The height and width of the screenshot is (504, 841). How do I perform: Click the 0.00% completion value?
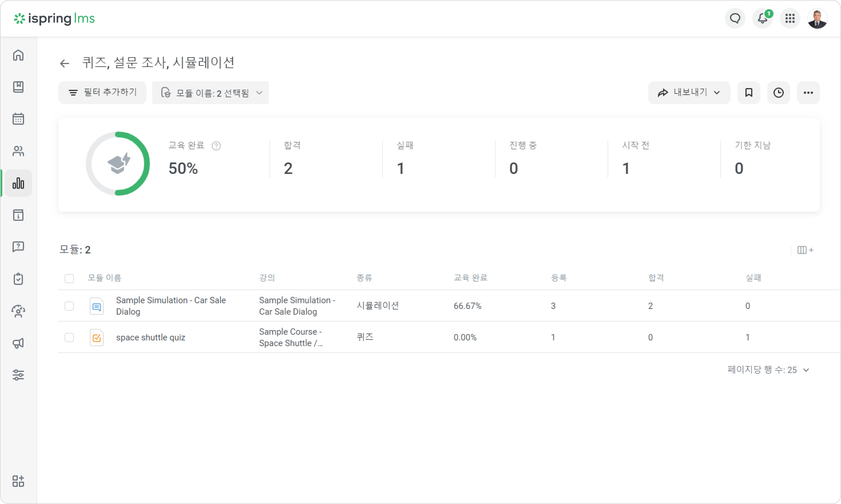click(x=465, y=337)
